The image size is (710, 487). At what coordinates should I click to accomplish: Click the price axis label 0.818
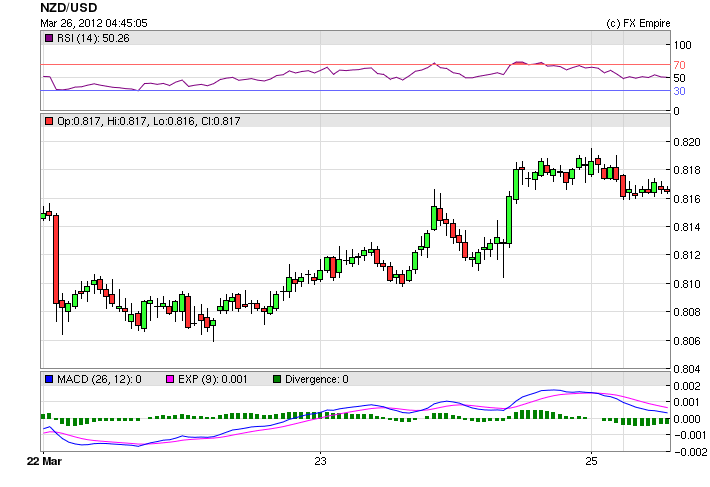tap(687, 171)
